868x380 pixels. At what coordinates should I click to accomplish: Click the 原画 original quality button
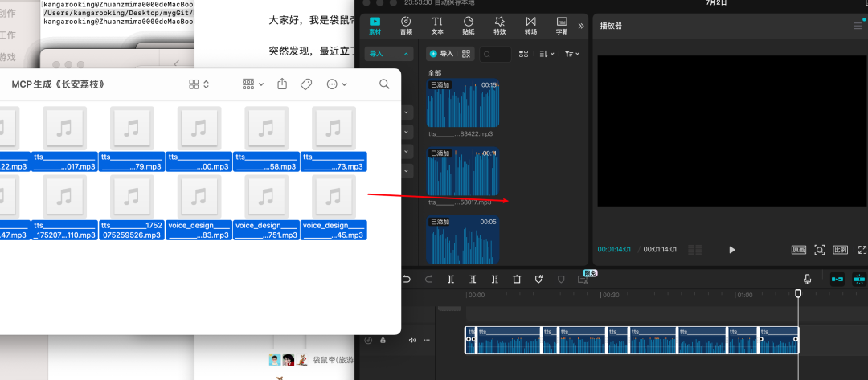(798, 250)
